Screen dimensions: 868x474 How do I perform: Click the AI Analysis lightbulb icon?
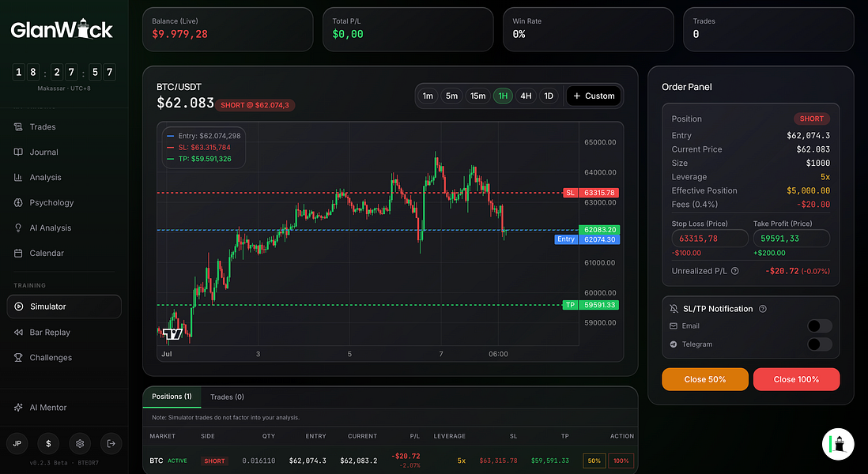[18, 228]
